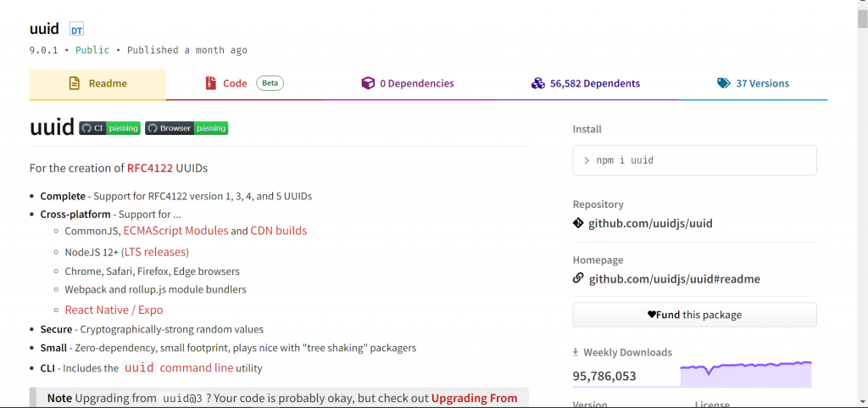
Task: Follow the ECMAScript Modules link
Action: pyautogui.click(x=175, y=231)
